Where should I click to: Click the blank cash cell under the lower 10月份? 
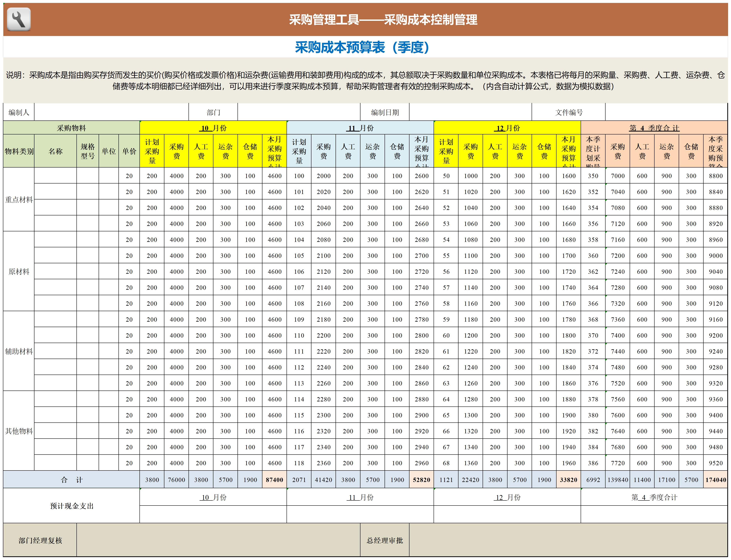click(x=213, y=514)
